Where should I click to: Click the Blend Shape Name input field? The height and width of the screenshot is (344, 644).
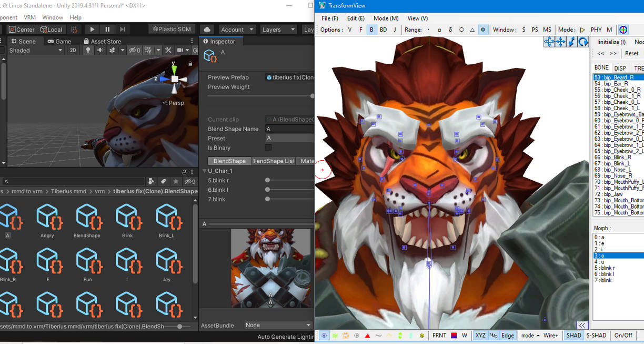click(289, 129)
